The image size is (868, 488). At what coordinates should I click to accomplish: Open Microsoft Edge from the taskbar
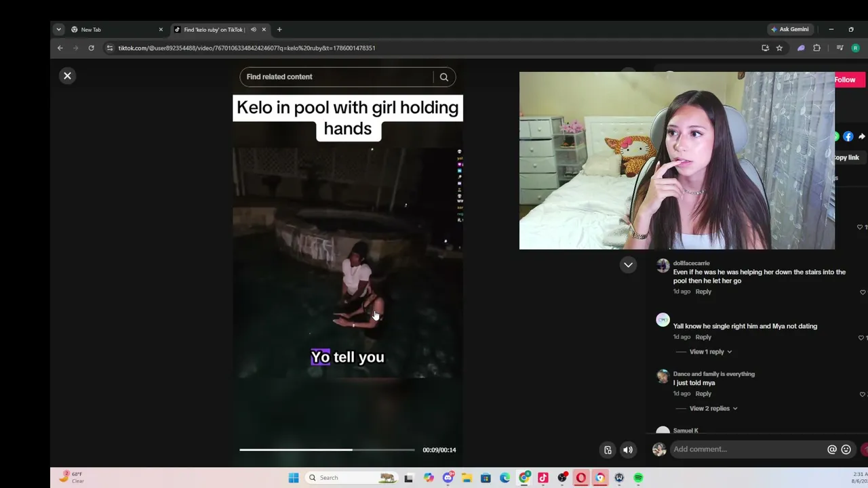pyautogui.click(x=505, y=478)
